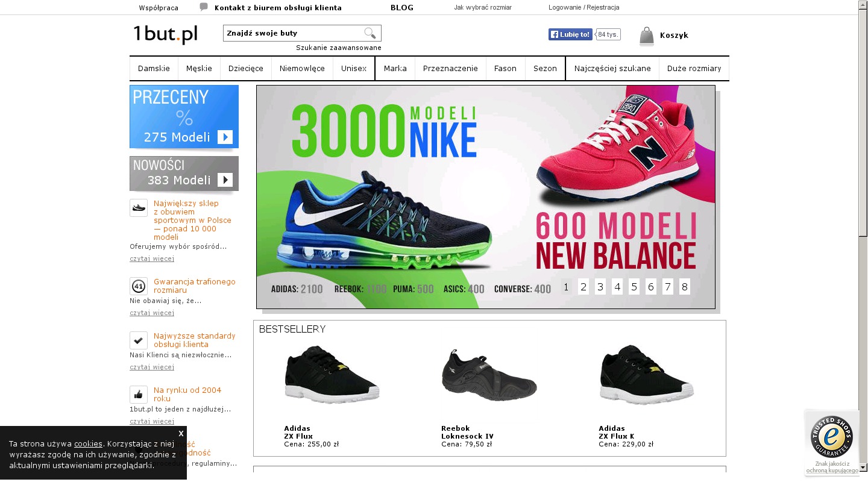Click the chat bubble contact icon
The width and height of the screenshot is (868, 482).
204,7
